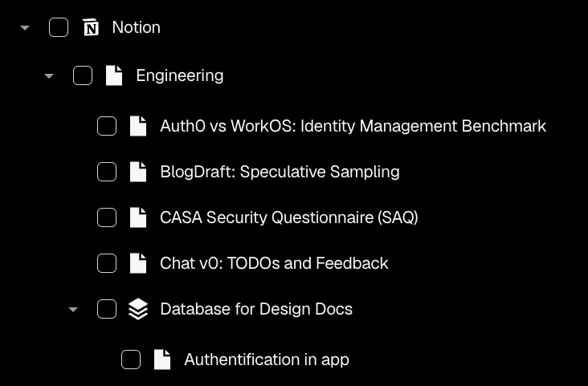Image resolution: width=588 pixels, height=386 pixels.
Task: Click the Engineering page document icon
Action: point(115,76)
